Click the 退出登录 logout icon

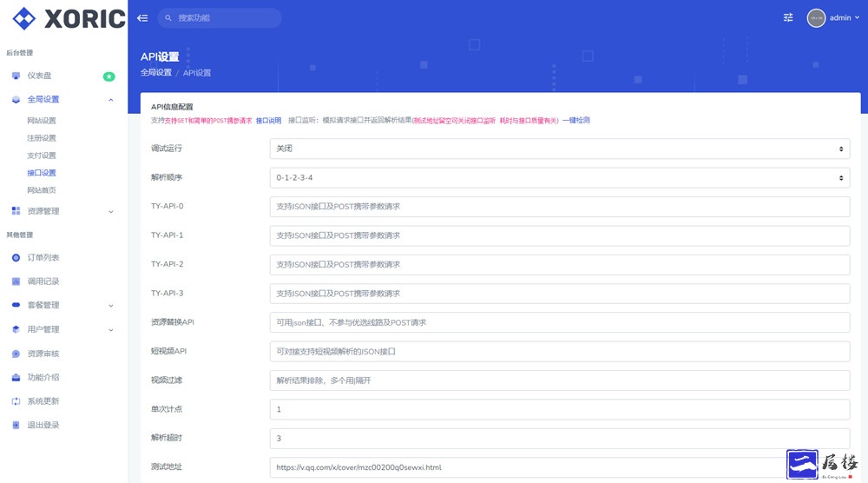(x=16, y=425)
